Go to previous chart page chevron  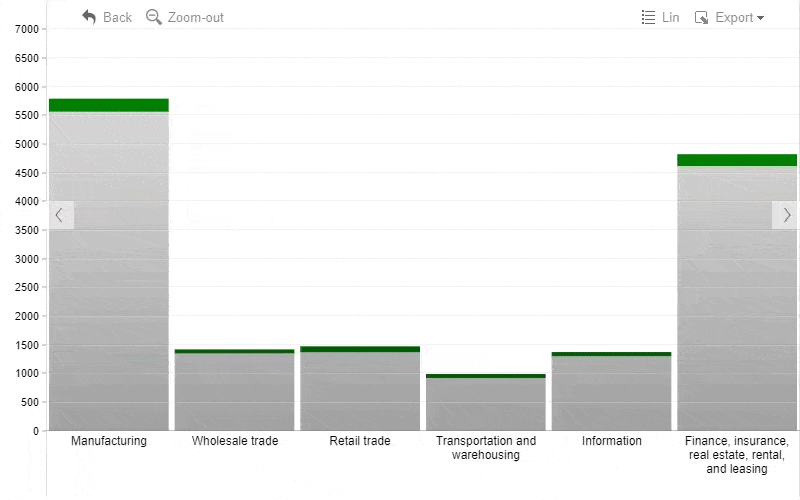pyautogui.click(x=61, y=215)
